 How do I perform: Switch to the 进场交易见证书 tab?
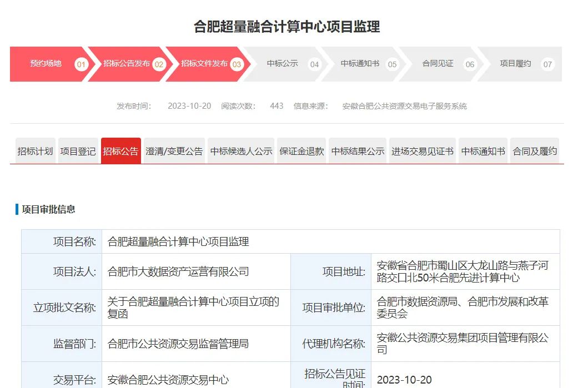tap(423, 151)
